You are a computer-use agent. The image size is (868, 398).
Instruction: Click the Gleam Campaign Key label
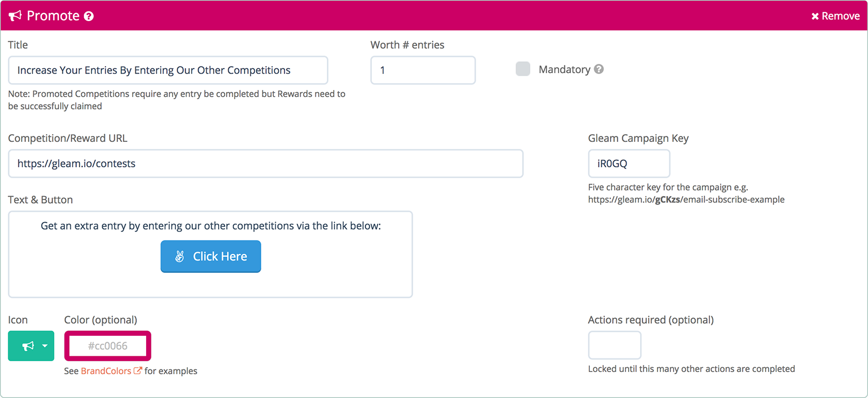coord(638,138)
